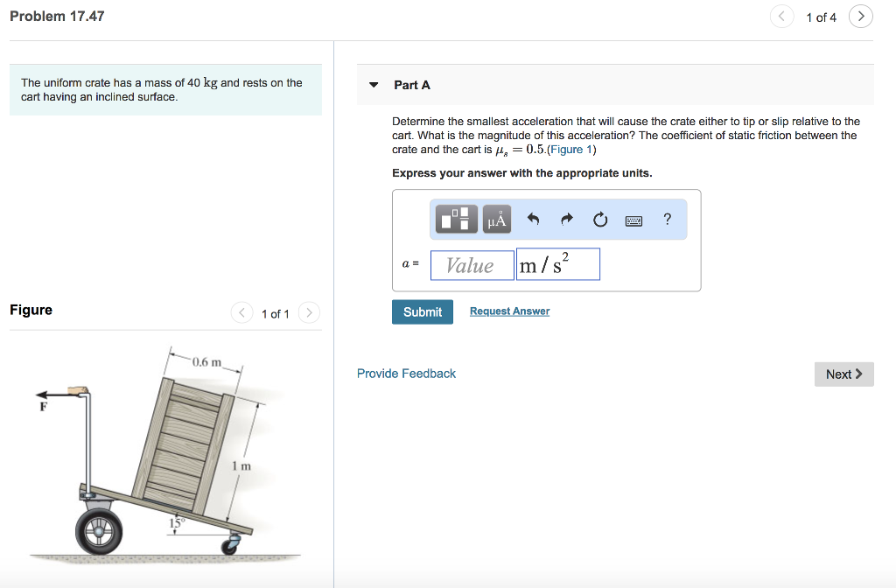896x588 pixels.
Task: Select the m/s² units box
Action: [557, 263]
